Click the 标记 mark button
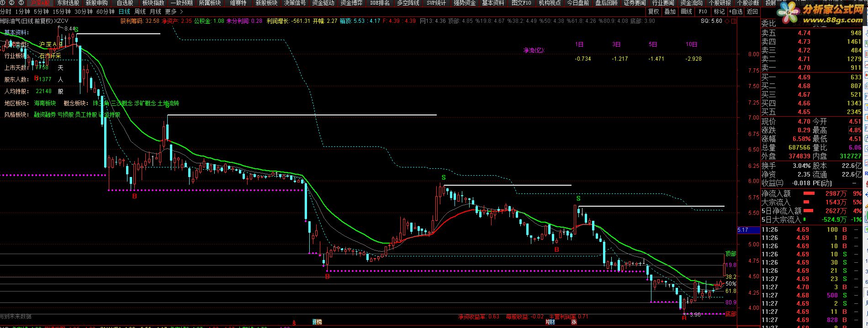The image size is (868, 328). tap(719, 11)
